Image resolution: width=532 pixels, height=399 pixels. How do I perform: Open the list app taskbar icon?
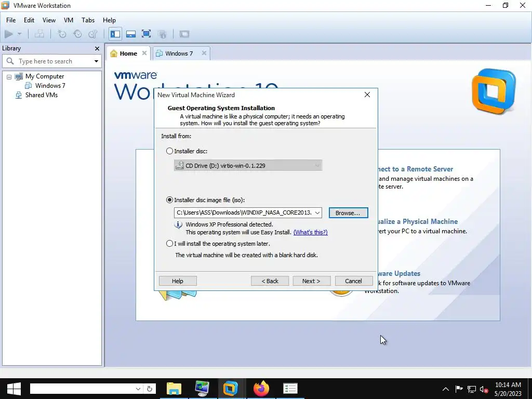(x=290, y=389)
